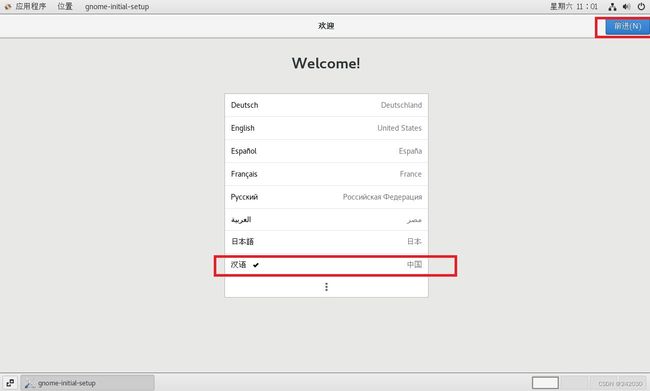Viewport: 650px width, 391px height.
Task: Click the volume speaker icon
Action: [x=626, y=7]
